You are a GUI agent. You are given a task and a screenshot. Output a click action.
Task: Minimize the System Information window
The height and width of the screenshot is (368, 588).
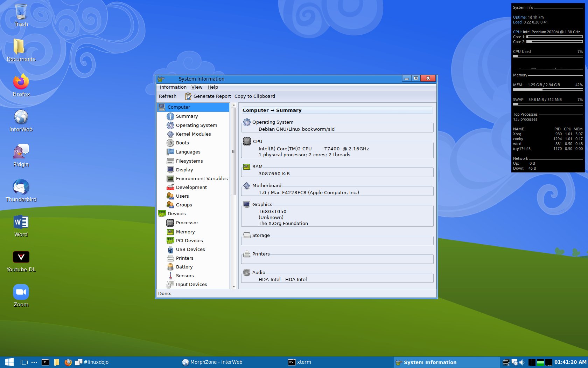[x=406, y=79]
